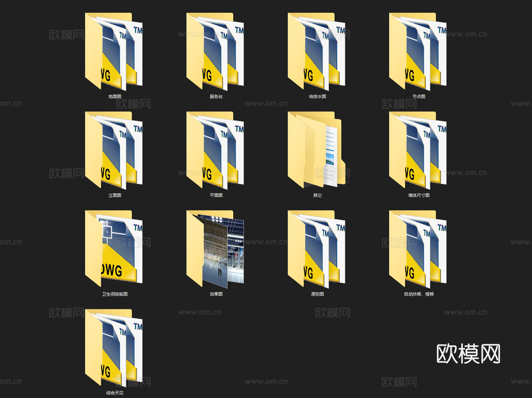Click the 自动扶梯、楼梯 folder icon
The image size is (532, 398).
click(x=418, y=249)
